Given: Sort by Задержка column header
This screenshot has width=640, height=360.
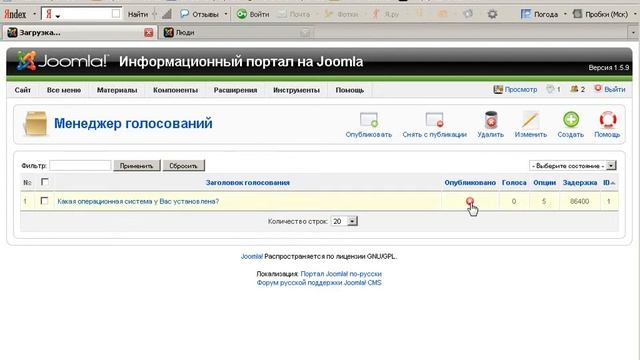Looking at the screenshot, I should 580,182.
